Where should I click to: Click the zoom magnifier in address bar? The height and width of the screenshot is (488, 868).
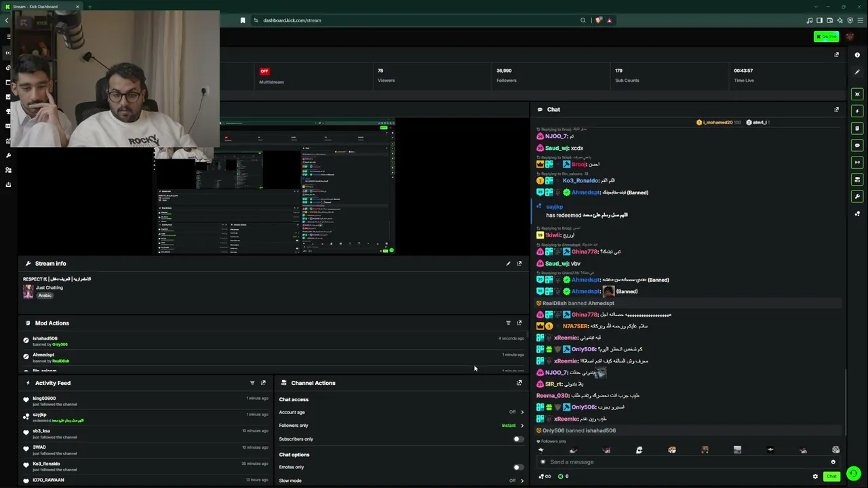tap(583, 20)
